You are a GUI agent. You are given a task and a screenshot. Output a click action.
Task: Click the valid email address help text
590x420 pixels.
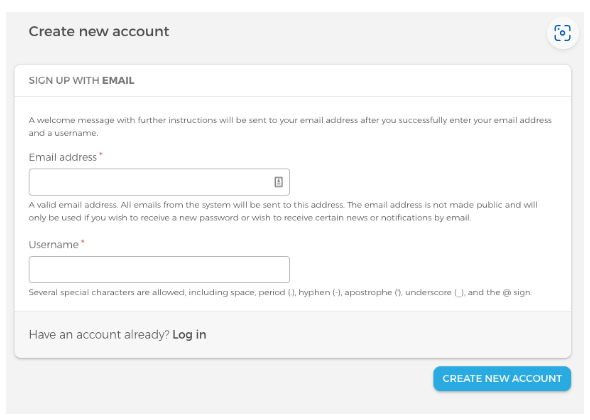pyautogui.click(x=283, y=211)
